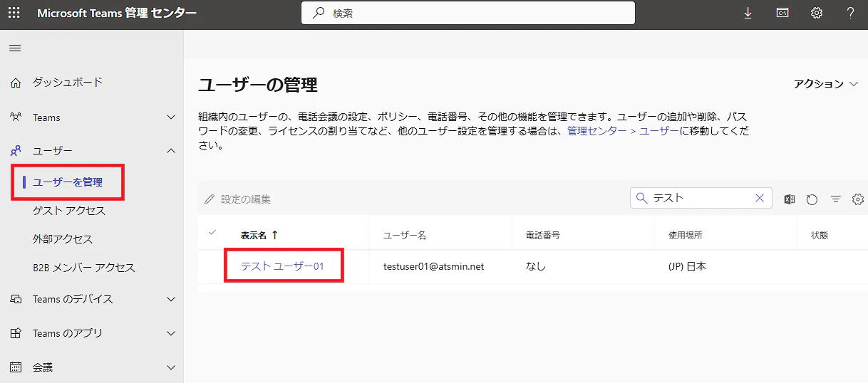
Task: Click the pencil edit settings icon
Action: tap(210, 199)
